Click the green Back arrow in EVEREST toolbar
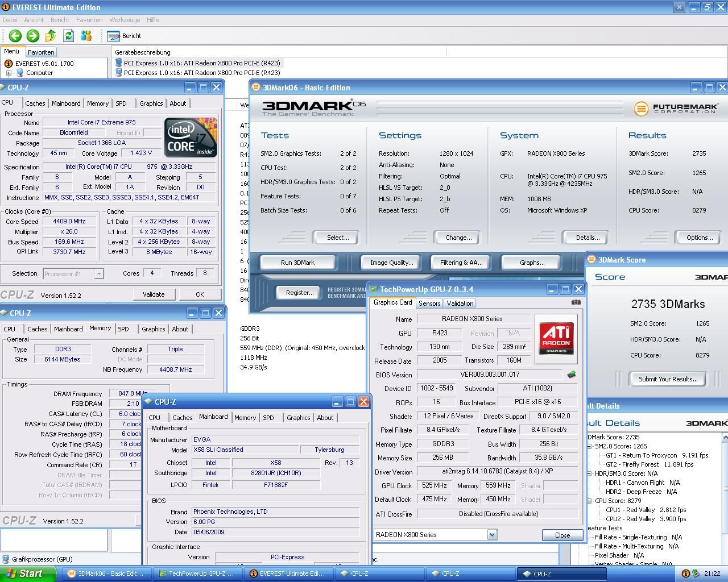This screenshot has width=728, height=582. coord(15,36)
